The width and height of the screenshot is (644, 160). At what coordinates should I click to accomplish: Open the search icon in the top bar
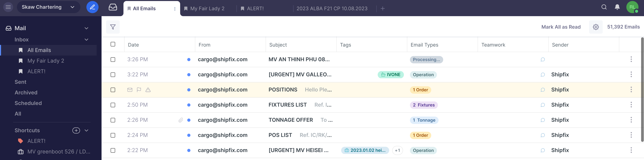[x=604, y=7]
